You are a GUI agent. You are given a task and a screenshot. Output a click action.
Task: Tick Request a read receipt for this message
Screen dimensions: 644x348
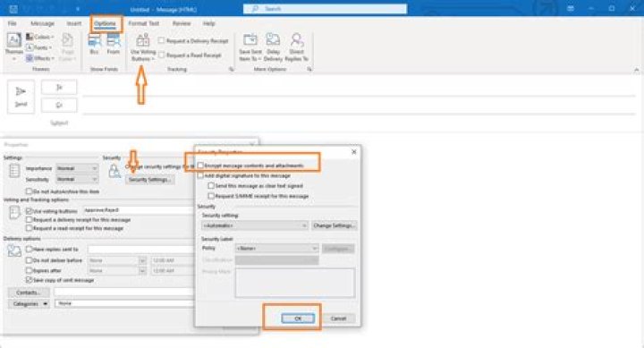tap(29, 227)
